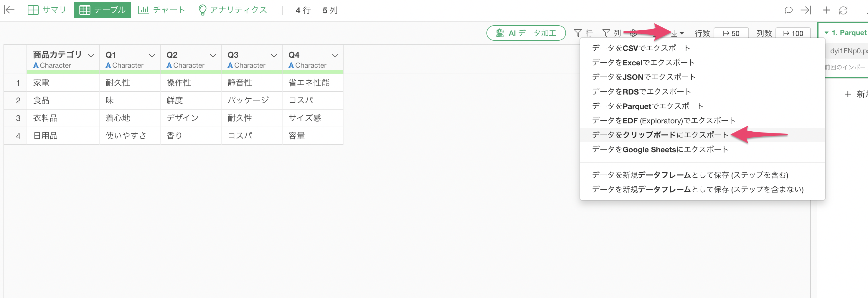Open the comment speech bubble icon
868x298 pixels.
click(x=788, y=10)
